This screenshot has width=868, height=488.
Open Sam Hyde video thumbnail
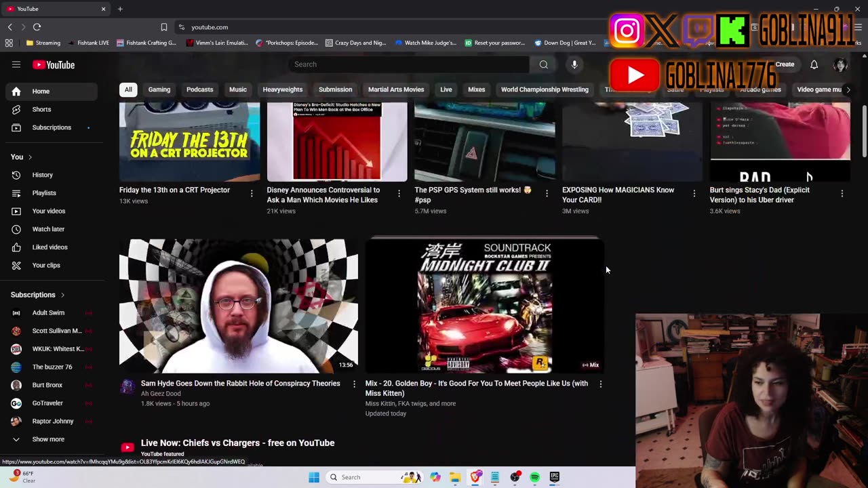click(x=239, y=306)
